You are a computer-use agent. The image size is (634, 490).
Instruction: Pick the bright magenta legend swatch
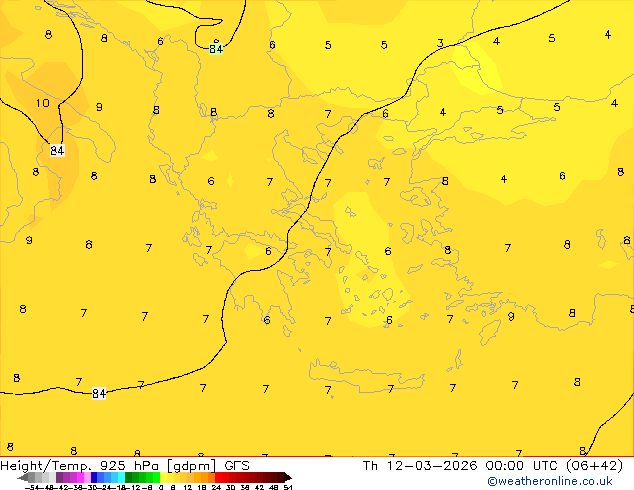point(80,477)
